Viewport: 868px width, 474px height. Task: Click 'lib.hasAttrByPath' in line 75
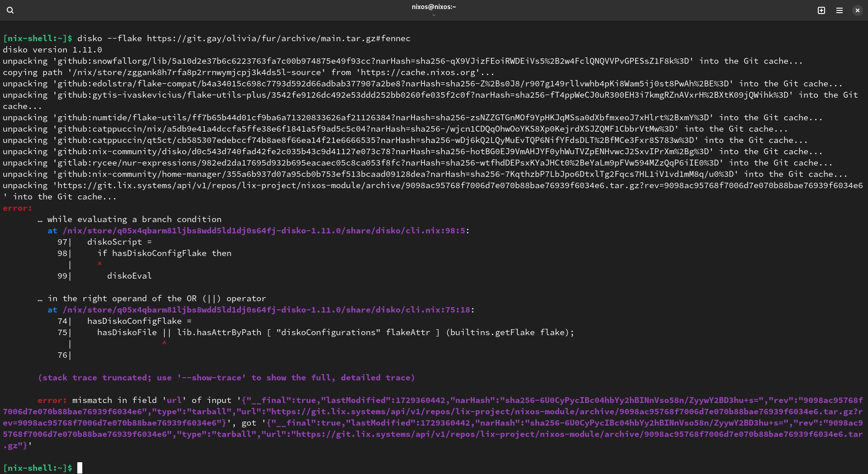(x=219, y=332)
